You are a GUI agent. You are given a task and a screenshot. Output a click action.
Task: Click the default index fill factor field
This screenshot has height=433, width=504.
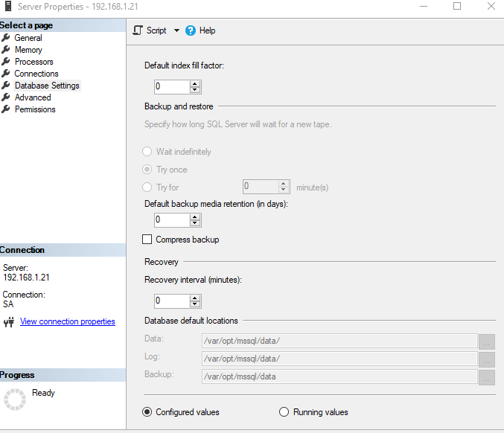click(x=172, y=87)
